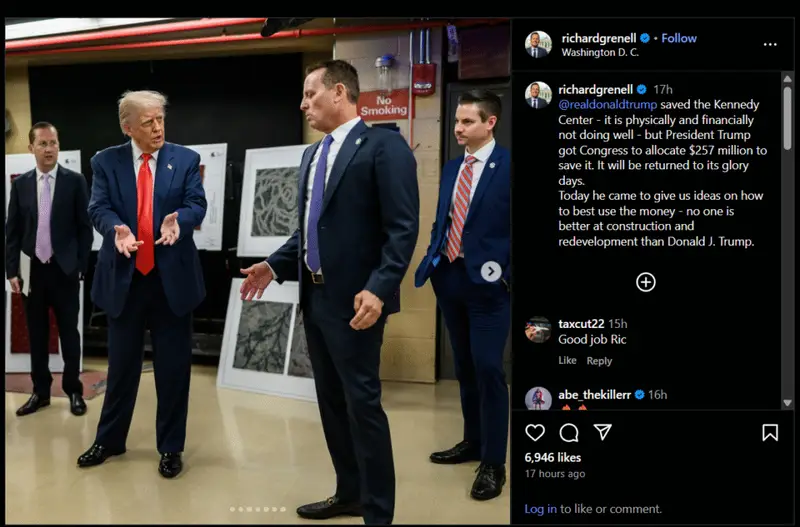Advance to next photo with arrow
The image size is (800, 527).
point(491,271)
